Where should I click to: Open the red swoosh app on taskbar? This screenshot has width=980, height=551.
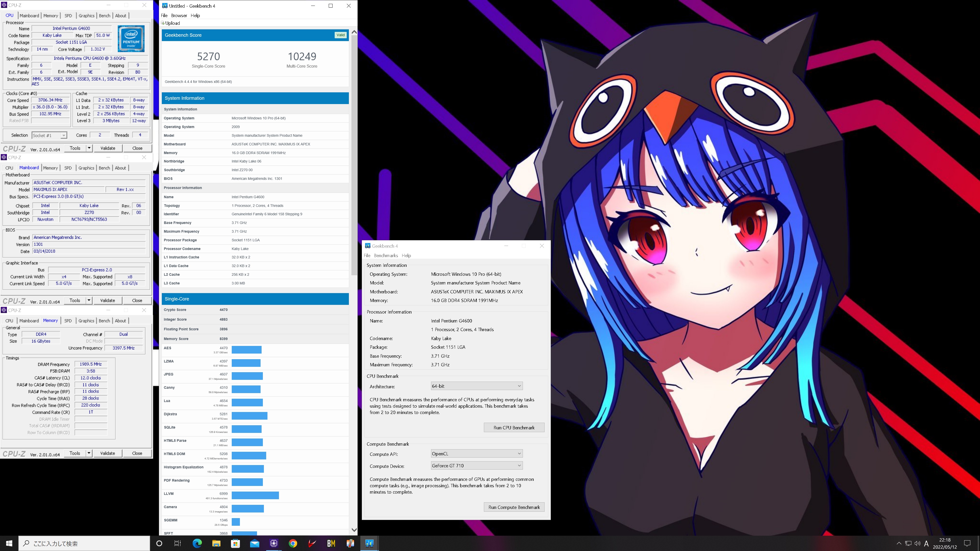(x=312, y=543)
